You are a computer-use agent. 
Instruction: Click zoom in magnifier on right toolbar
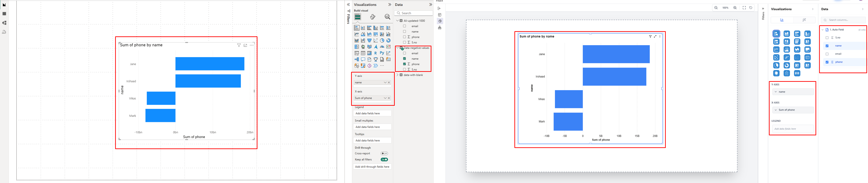click(x=735, y=8)
